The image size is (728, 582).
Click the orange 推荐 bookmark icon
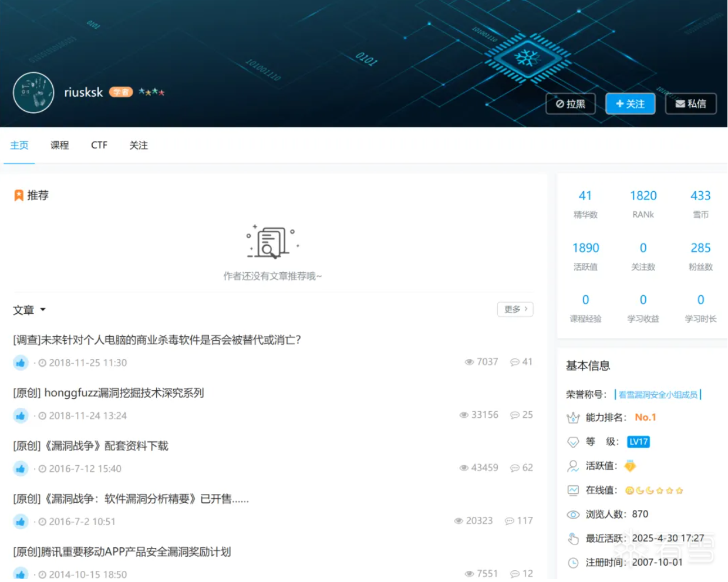coord(19,195)
